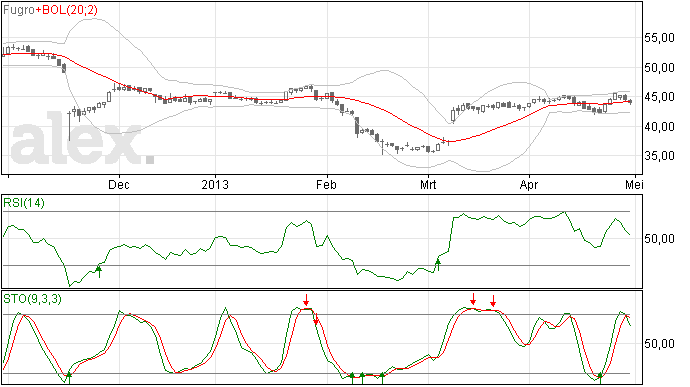Click last STO red sell arrow after Mrt

[493, 301]
